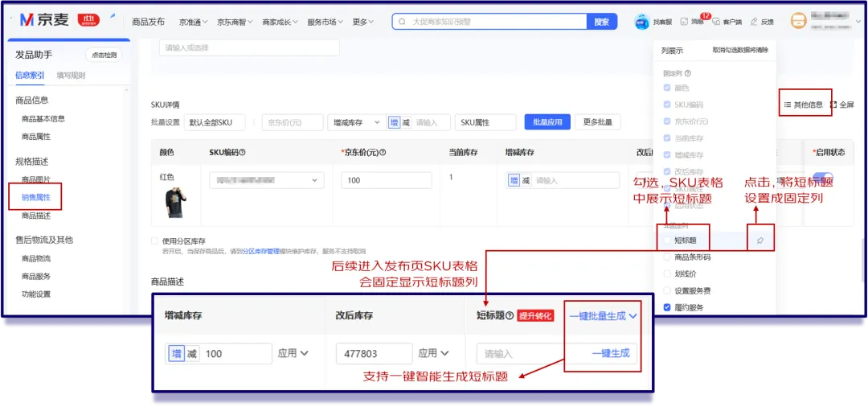Image resolution: width=868 pixels, height=407 pixels.
Task: Expand the 京东商智 menu
Action: tap(235, 22)
